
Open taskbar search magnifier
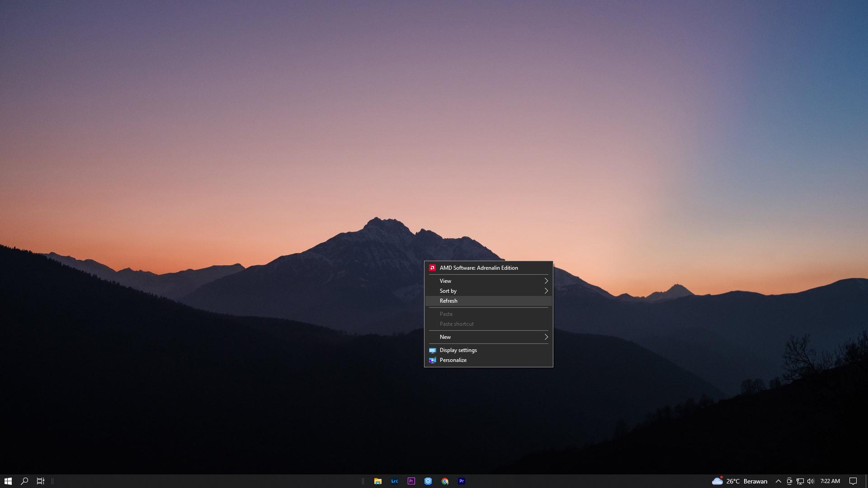click(x=24, y=481)
